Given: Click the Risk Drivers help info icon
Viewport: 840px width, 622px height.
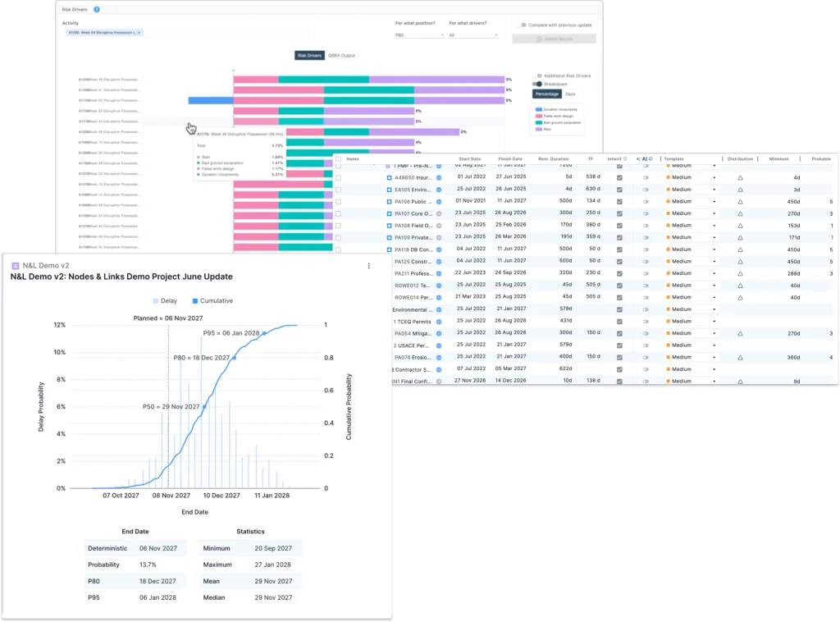Looking at the screenshot, I should pos(97,9).
